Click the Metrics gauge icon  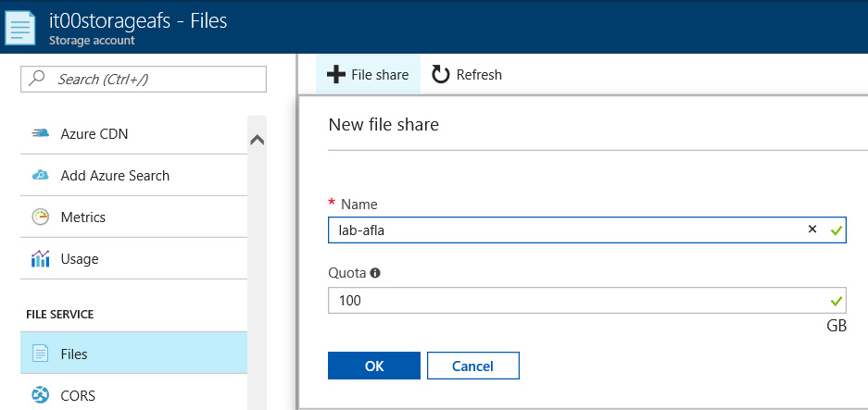coord(41,217)
